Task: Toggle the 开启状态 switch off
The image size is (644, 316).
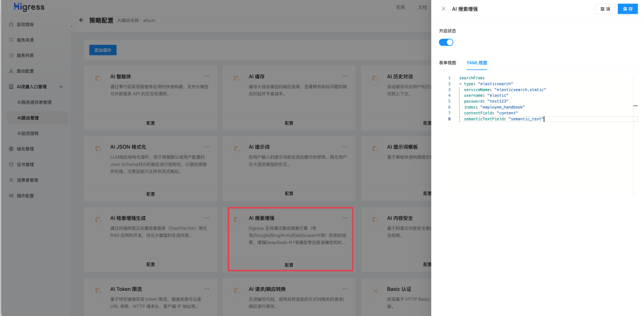Action: click(x=446, y=42)
